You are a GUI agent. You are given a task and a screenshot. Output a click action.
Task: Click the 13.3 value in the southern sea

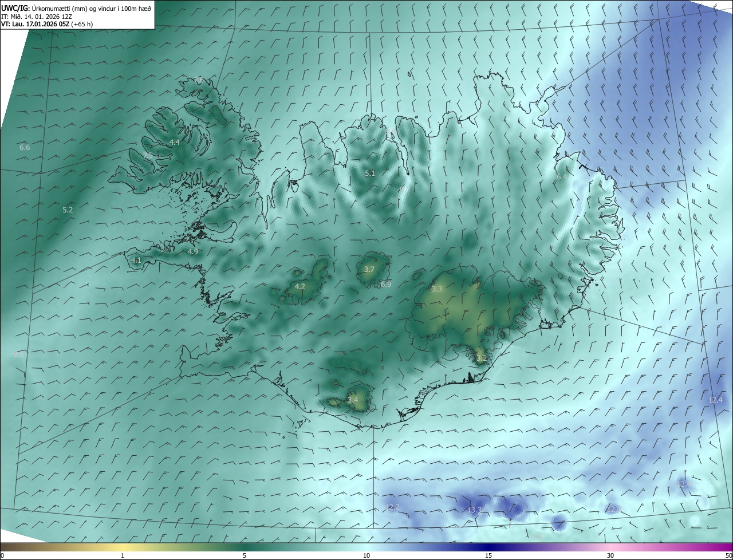(x=474, y=510)
